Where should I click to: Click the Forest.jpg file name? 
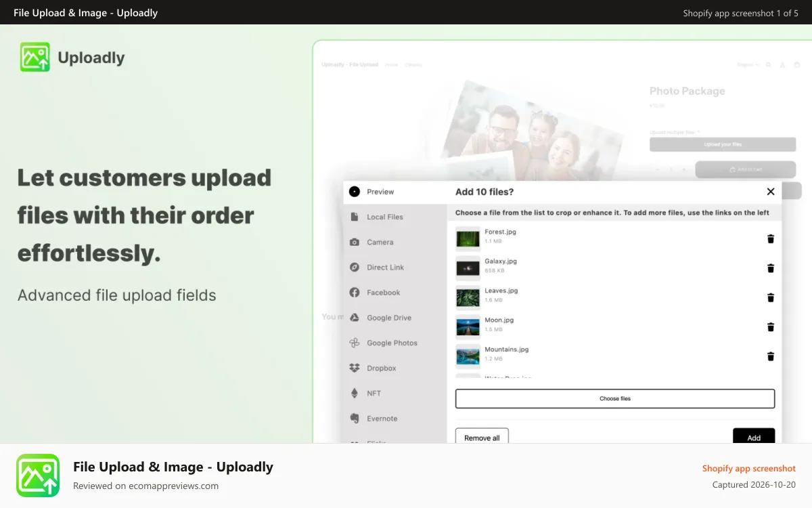coord(500,232)
